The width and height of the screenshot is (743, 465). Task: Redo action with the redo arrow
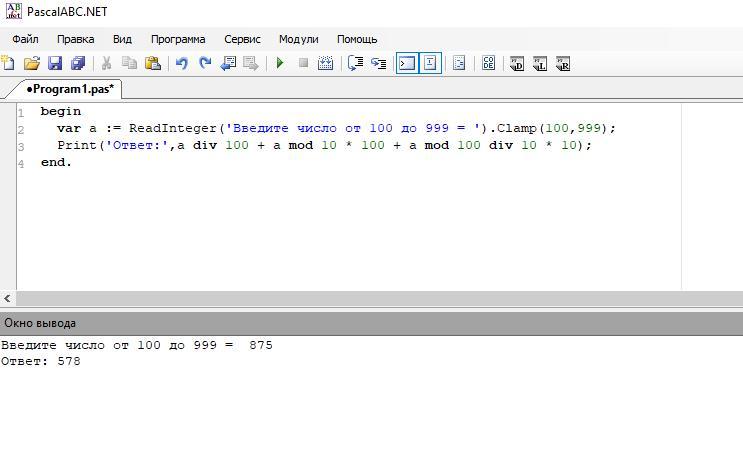[205, 63]
